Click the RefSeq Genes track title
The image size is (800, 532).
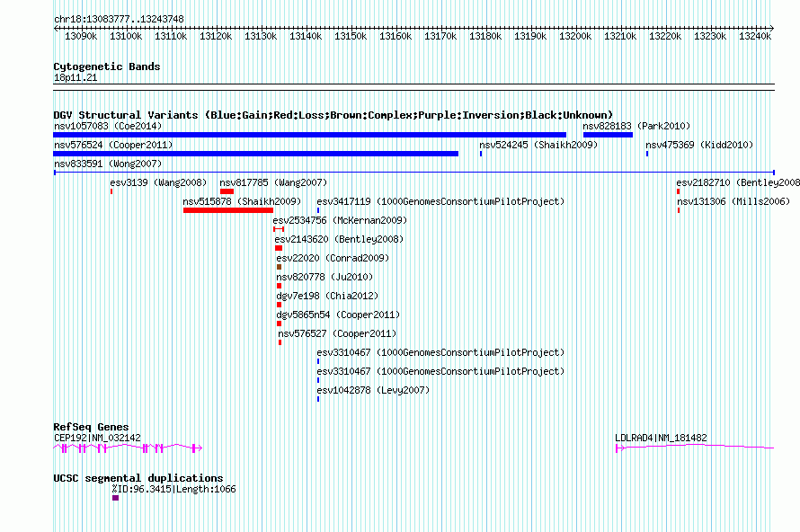(91, 427)
